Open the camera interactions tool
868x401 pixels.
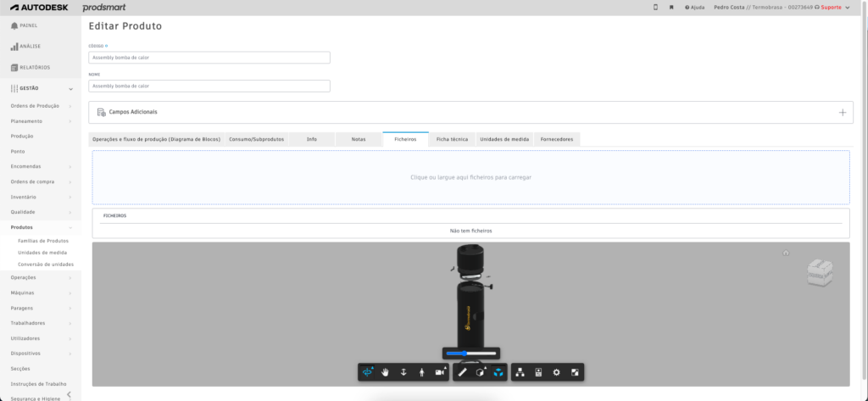[x=440, y=372]
